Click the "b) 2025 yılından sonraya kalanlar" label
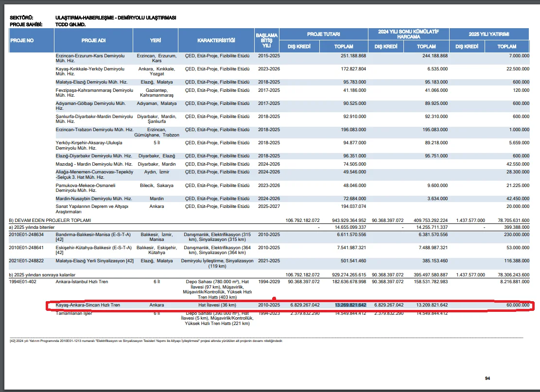540x392 pixels. click(x=42, y=274)
